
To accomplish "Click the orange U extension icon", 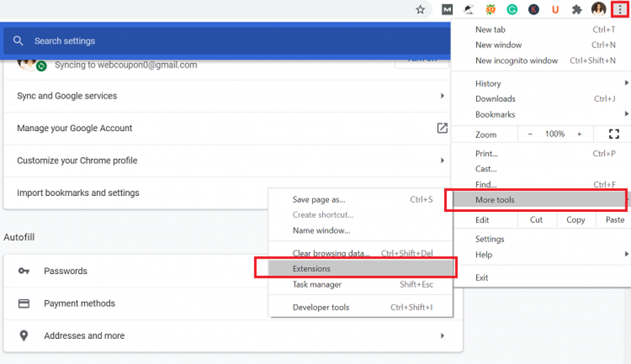I will coord(555,9).
